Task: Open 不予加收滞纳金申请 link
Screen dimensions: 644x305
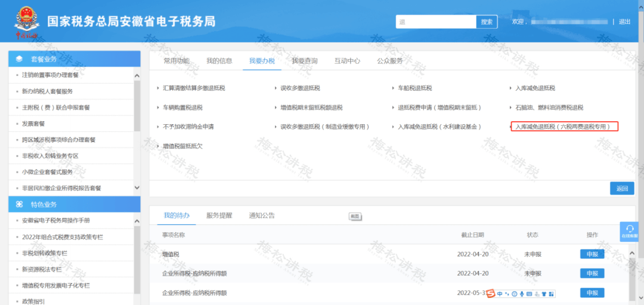Action: tap(188, 127)
